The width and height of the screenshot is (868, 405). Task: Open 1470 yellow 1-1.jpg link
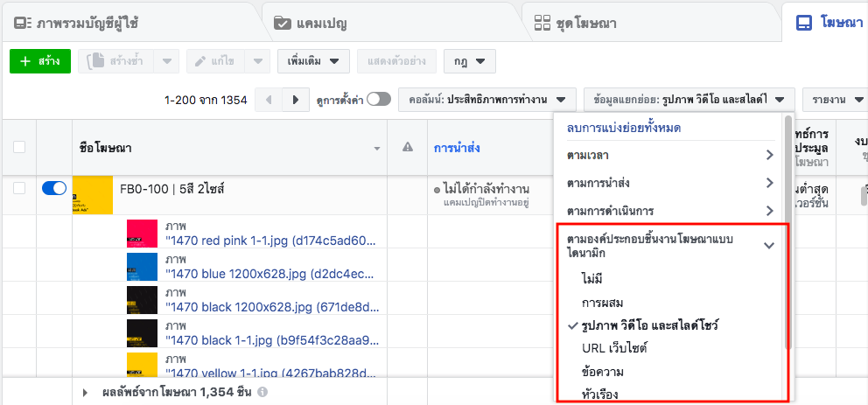272,373
